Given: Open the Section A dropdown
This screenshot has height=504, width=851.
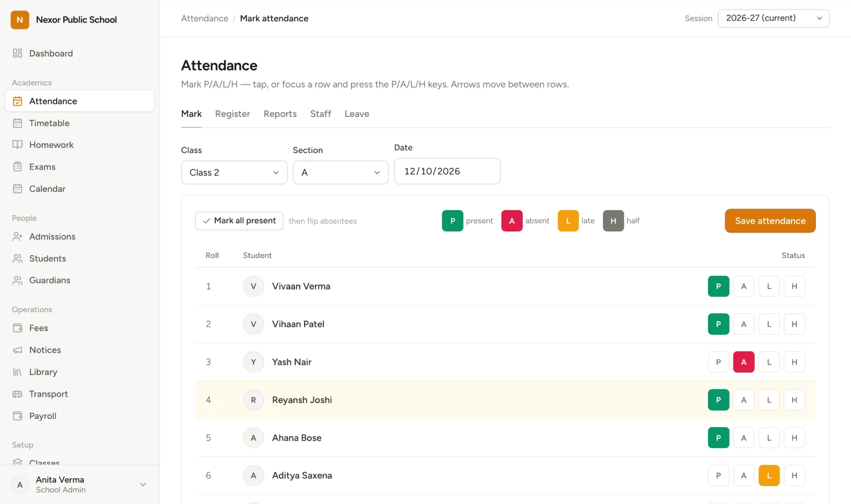Looking at the screenshot, I should coord(341,173).
